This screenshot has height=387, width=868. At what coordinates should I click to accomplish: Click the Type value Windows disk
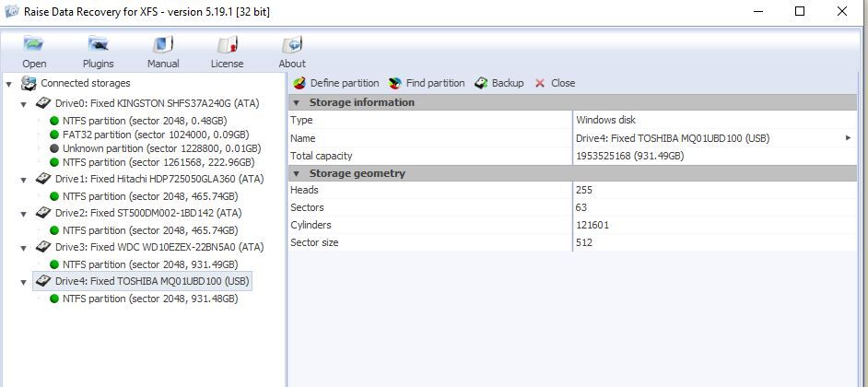coord(605,120)
